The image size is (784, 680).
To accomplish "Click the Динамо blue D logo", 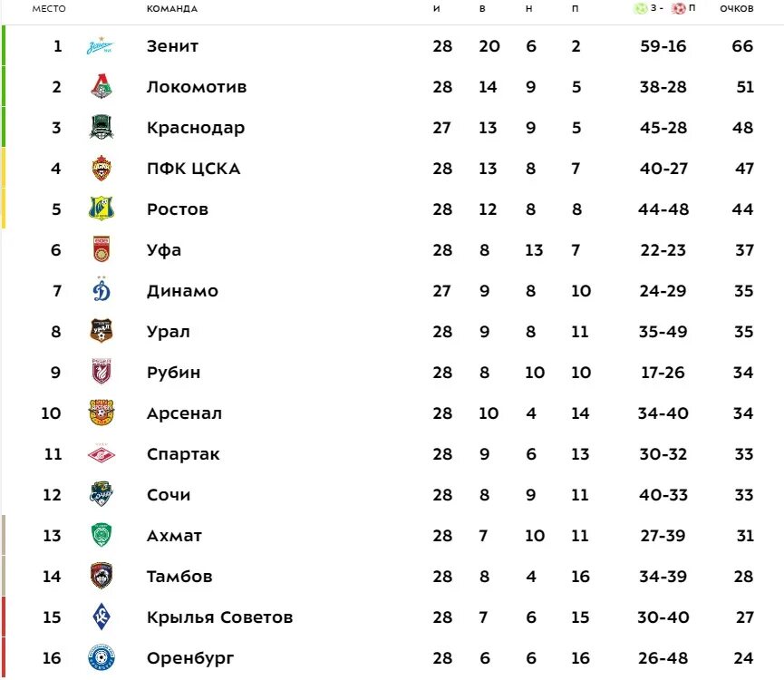I will [102, 290].
